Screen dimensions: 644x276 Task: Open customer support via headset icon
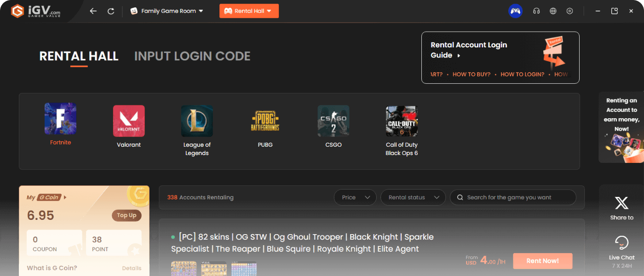click(536, 11)
